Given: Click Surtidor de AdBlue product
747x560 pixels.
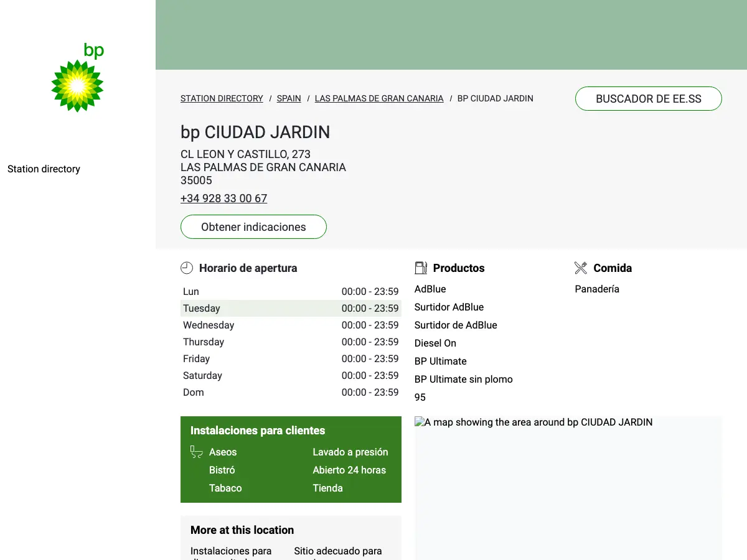Looking at the screenshot, I should [x=456, y=325].
